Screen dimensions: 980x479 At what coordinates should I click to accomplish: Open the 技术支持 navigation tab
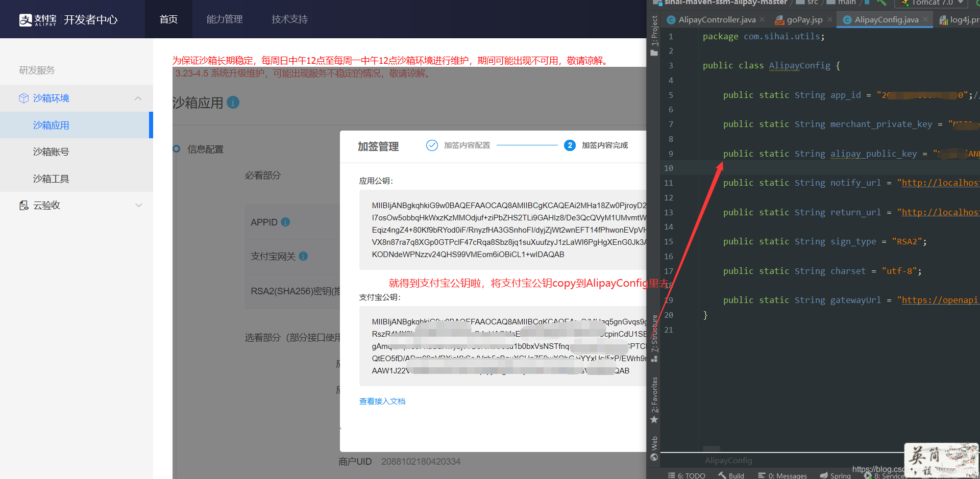(x=289, y=19)
